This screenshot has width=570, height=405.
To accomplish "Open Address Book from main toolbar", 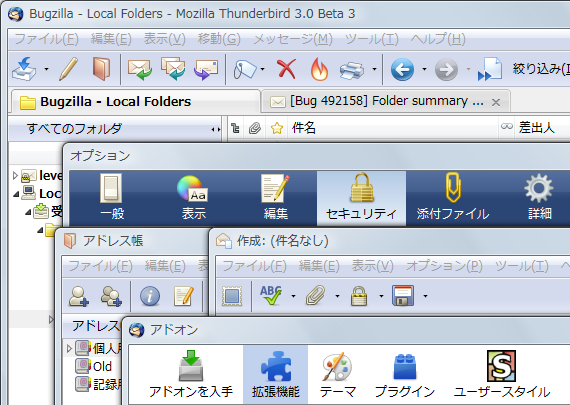I will (x=101, y=68).
